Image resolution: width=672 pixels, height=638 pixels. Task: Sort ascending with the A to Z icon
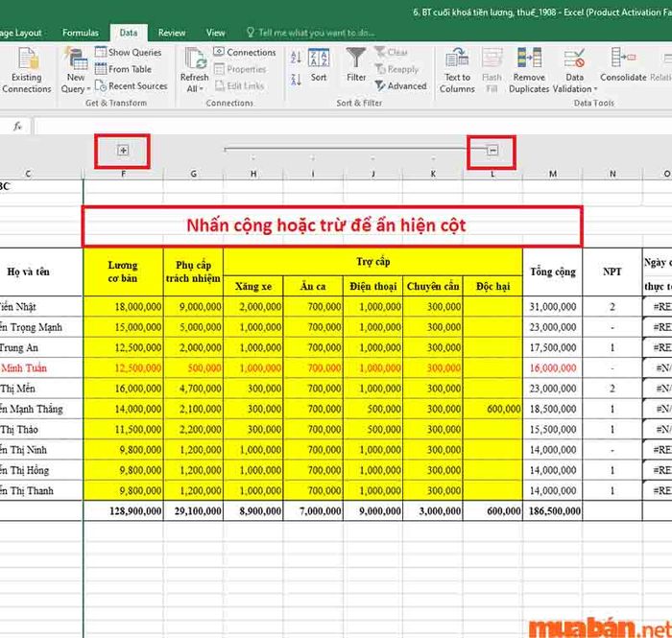tap(296, 58)
